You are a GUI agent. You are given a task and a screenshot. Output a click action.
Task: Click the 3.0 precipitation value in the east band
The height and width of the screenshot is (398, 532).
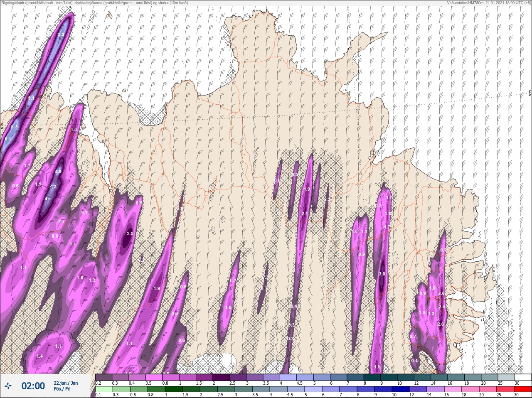pos(382,274)
